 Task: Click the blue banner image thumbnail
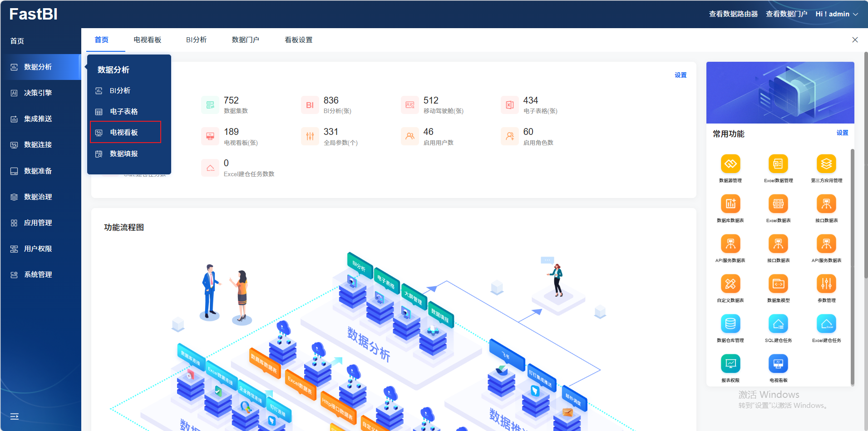click(x=780, y=93)
